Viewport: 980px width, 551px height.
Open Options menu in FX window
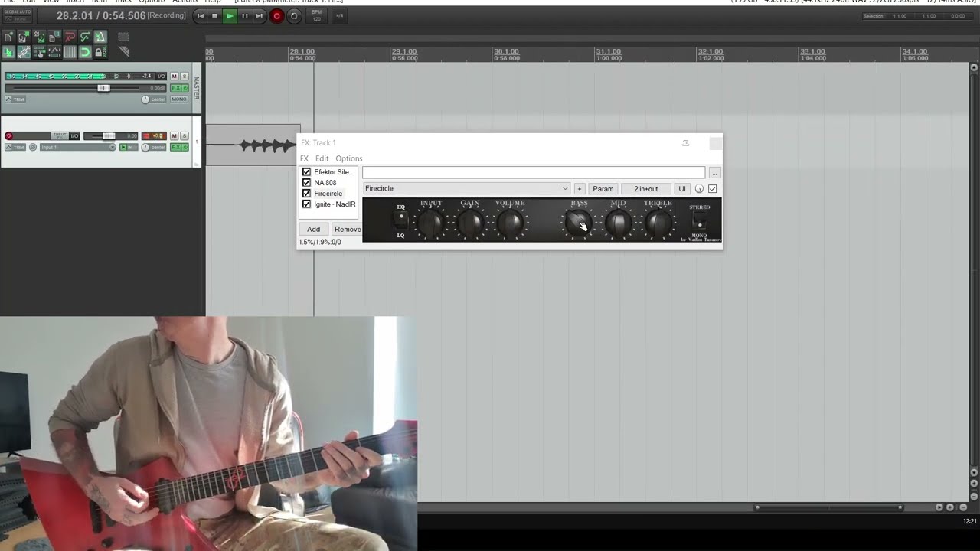349,158
